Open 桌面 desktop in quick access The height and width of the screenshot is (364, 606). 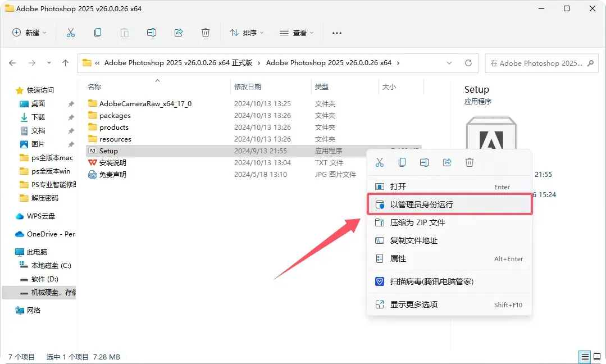coord(33,103)
